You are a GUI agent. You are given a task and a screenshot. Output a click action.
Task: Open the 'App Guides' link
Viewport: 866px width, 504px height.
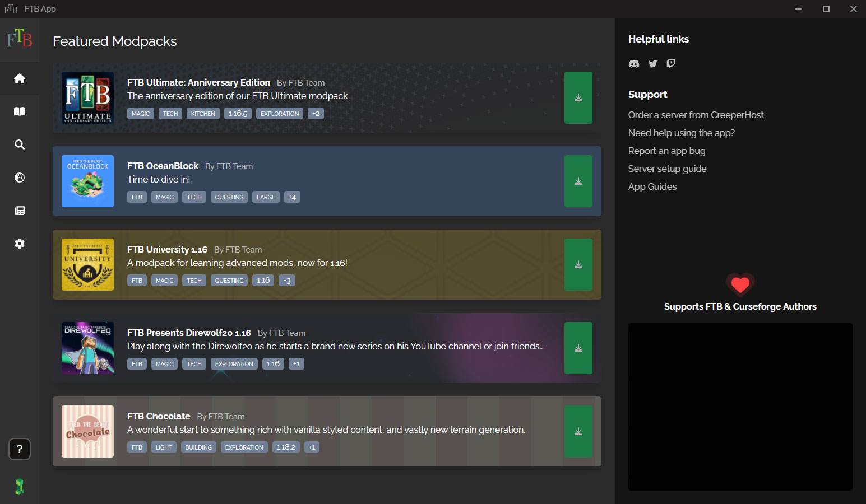(652, 186)
